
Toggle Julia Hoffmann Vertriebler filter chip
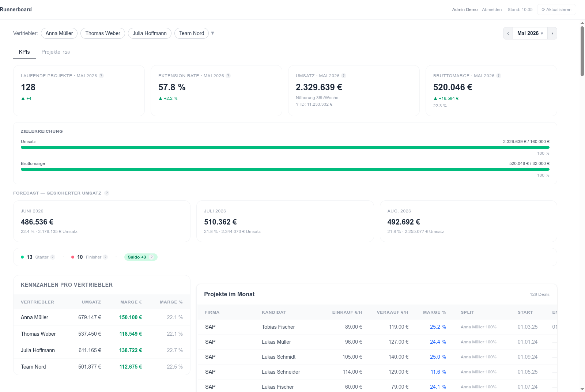click(150, 33)
